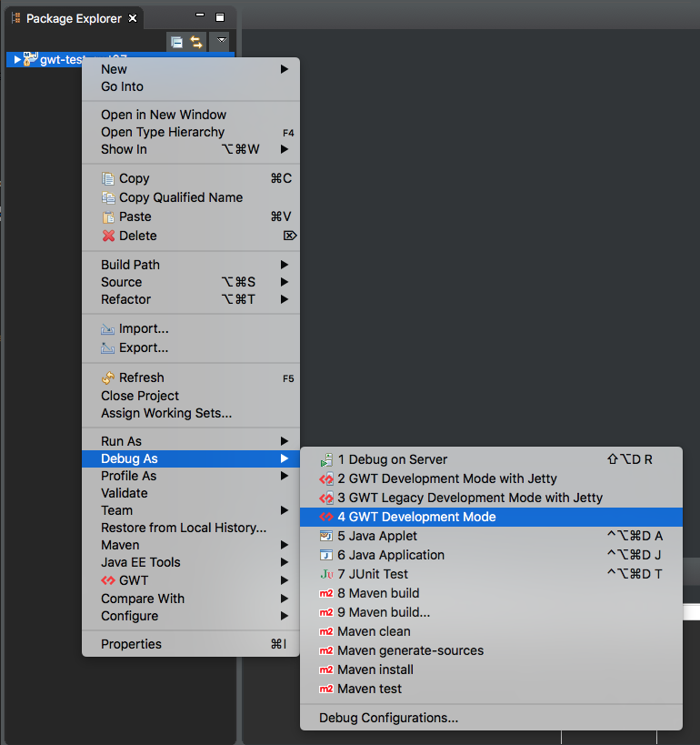Click the Copy menu icon
The width and height of the screenshot is (700, 745).
tap(108, 178)
